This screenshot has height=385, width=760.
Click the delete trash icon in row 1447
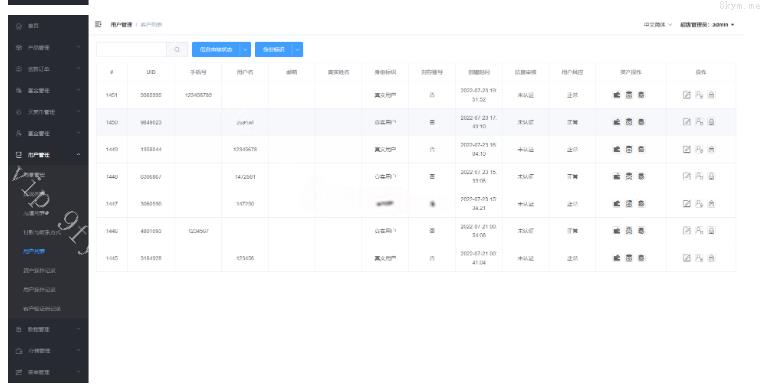coord(711,204)
